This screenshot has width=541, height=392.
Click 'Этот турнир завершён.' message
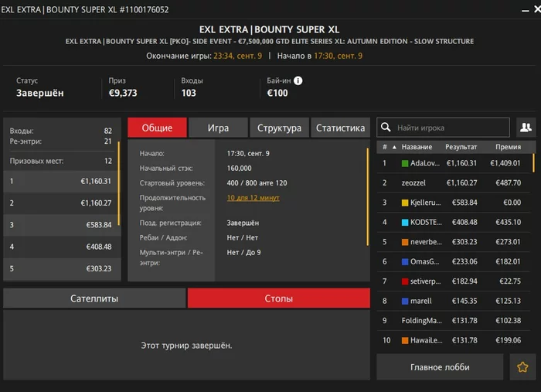pyautogui.click(x=187, y=346)
